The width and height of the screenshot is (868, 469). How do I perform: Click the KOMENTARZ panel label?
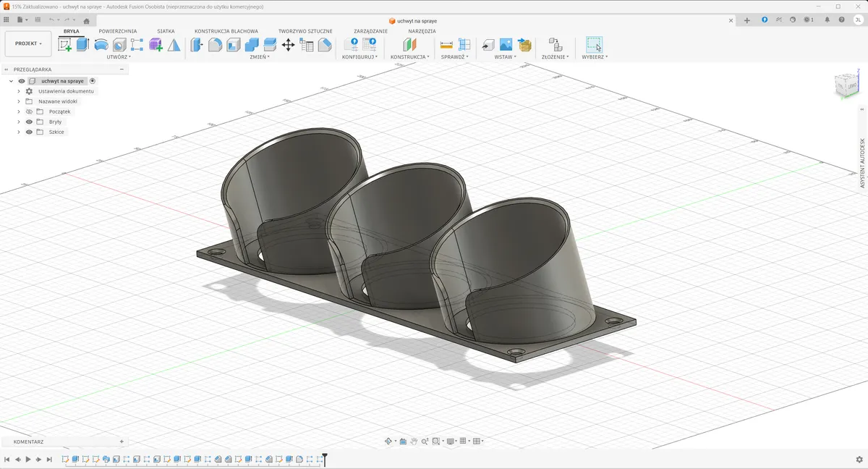[29, 441]
